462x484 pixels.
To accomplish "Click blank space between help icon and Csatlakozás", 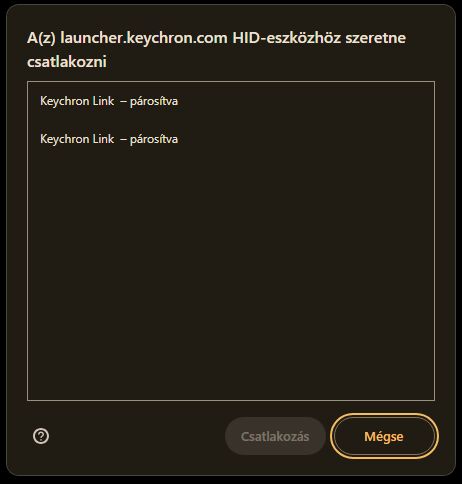I will 137,436.
